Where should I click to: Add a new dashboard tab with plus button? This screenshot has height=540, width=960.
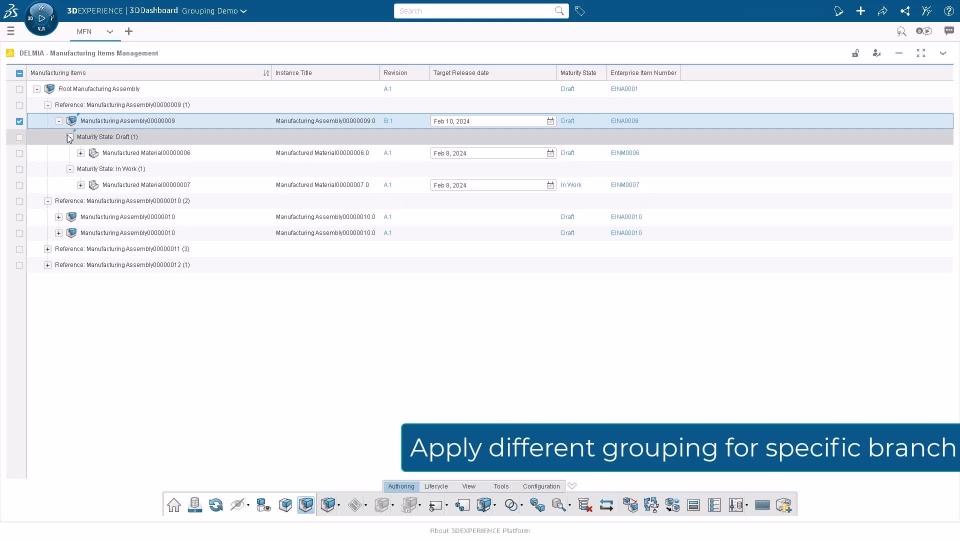[x=129, y=31]
